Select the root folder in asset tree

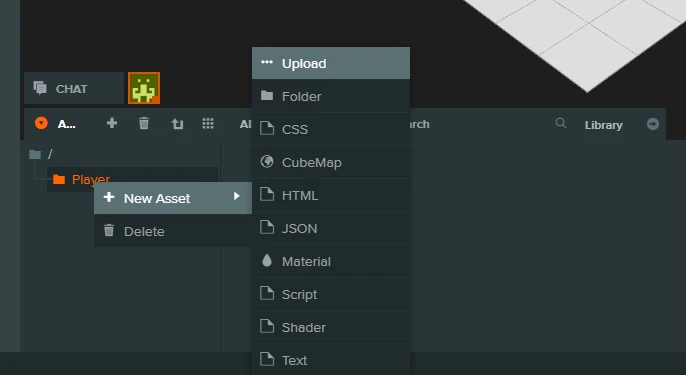click(x=41, y=154)
